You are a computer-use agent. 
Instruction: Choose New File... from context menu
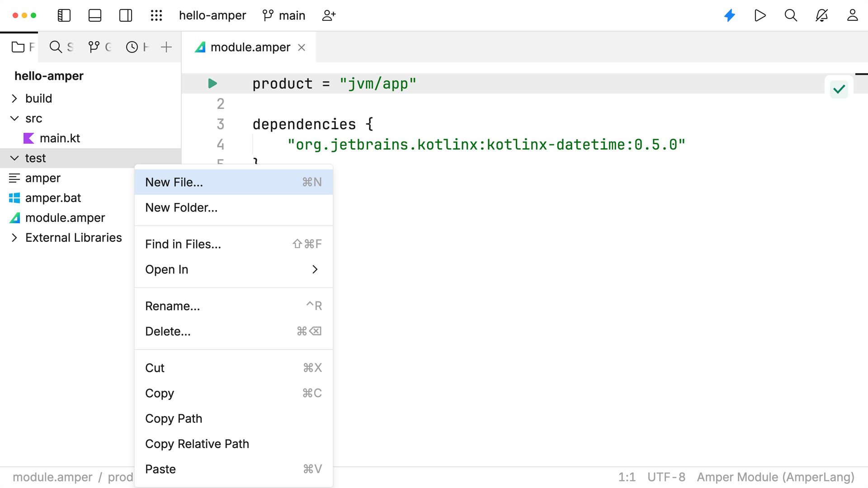click(234, 182)
